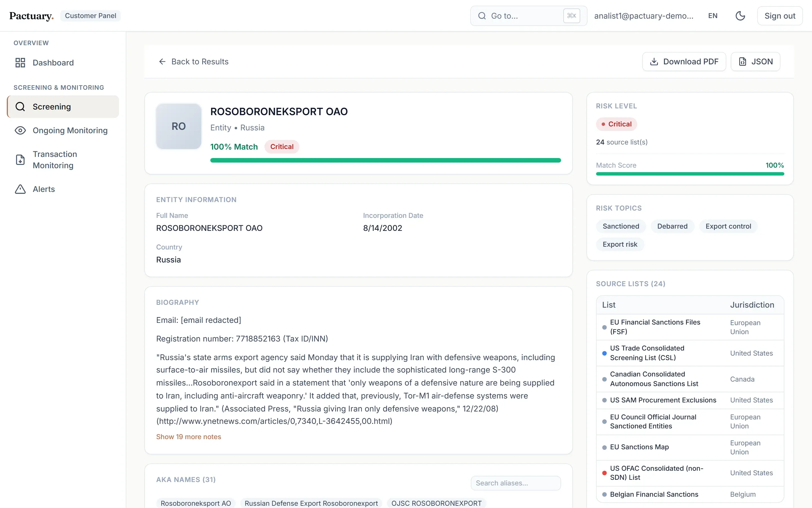Click the RO entity avatar

click(x=178, y=126)
